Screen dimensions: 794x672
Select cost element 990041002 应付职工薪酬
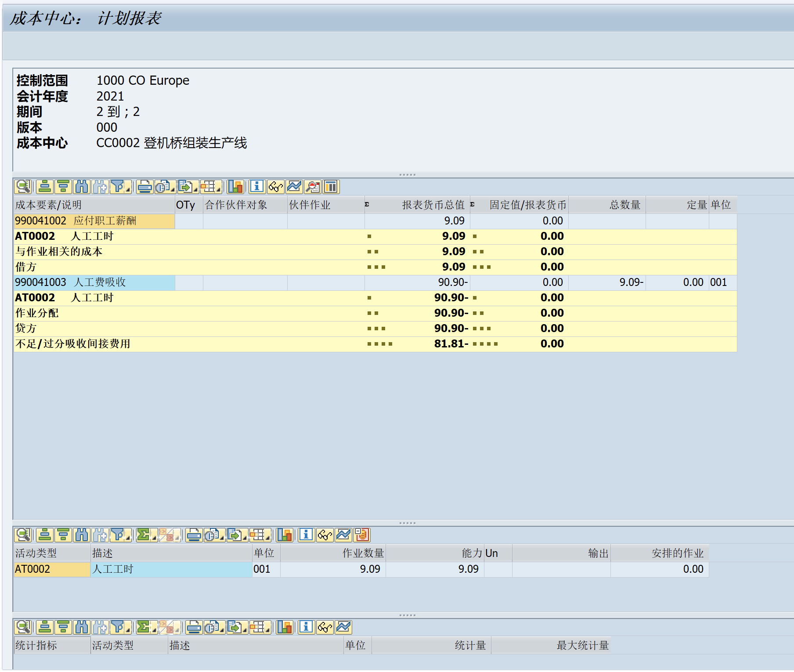click(x=66, y=221)
